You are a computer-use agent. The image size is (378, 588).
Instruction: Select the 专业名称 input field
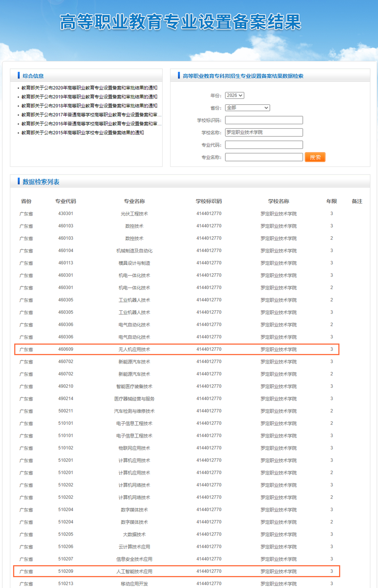(x=264, y=157)
